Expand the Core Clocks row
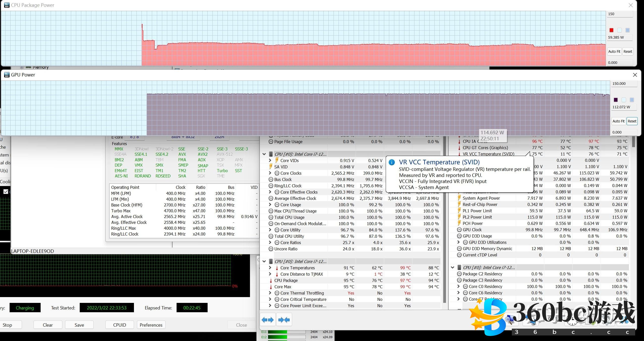 270,173
